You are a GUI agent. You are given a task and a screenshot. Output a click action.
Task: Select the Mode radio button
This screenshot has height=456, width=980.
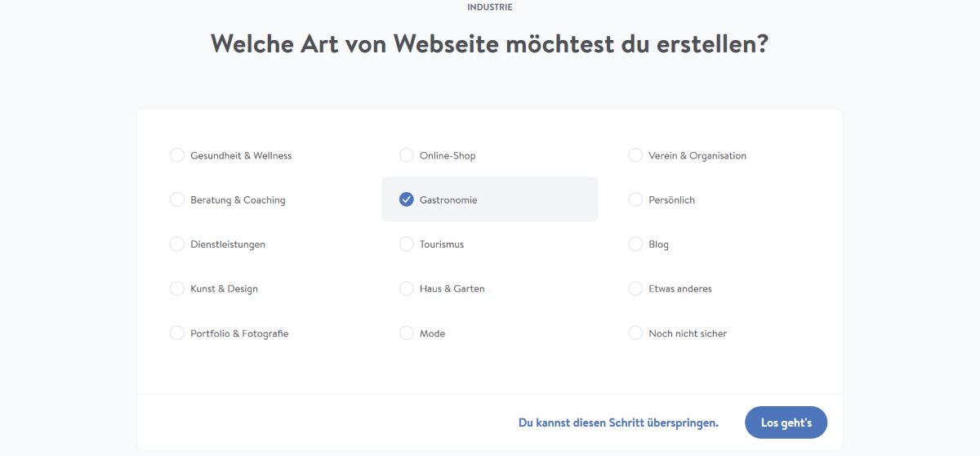point(407,333)
